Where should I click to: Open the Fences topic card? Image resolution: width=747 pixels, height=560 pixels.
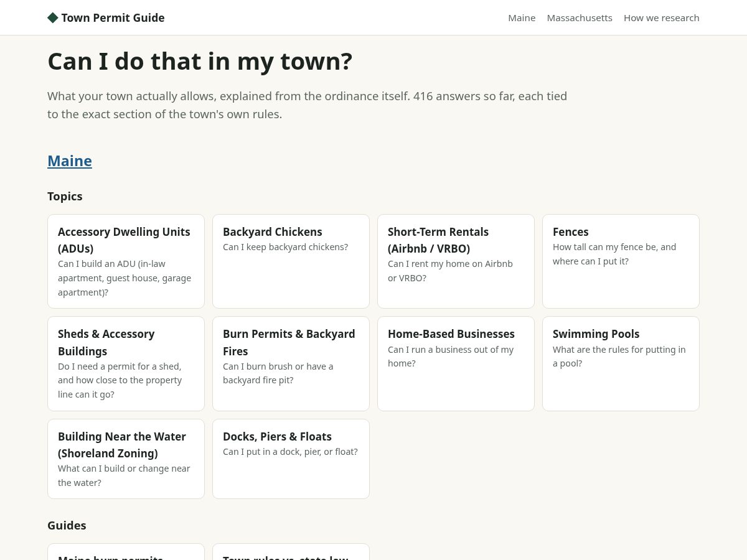621,261
